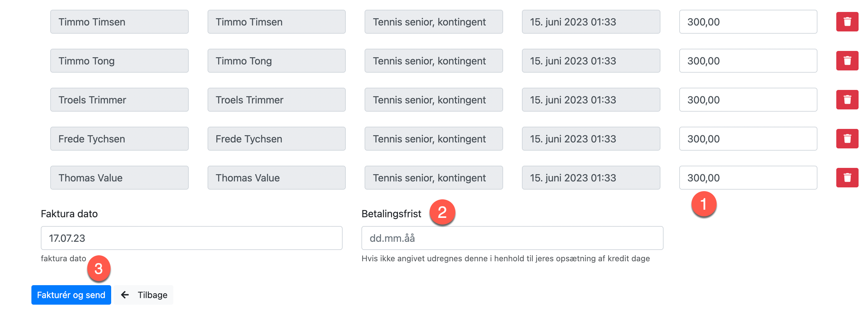Select the first Thomas Value name field
This screenshot has width=868, height=310.
(x=119, y=178)
